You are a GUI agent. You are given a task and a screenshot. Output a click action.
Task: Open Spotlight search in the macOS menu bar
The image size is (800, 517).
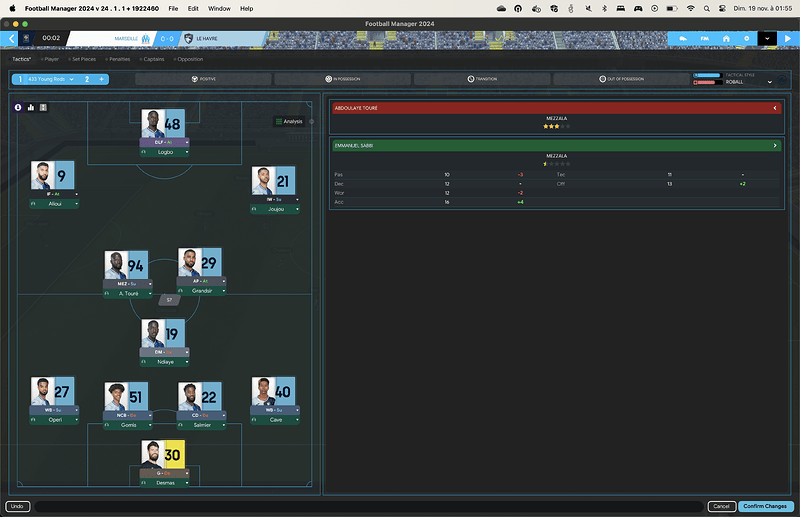click(x=706, y=9)
